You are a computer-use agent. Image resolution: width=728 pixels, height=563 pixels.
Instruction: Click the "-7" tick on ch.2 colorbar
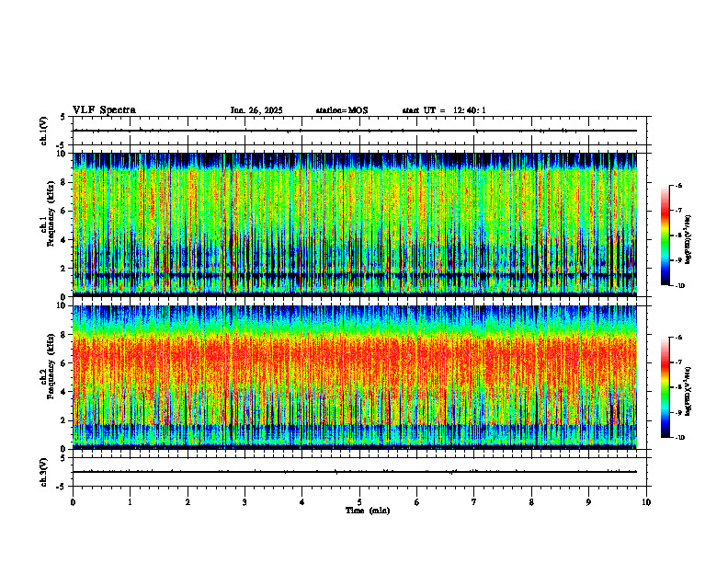[677, 362]
